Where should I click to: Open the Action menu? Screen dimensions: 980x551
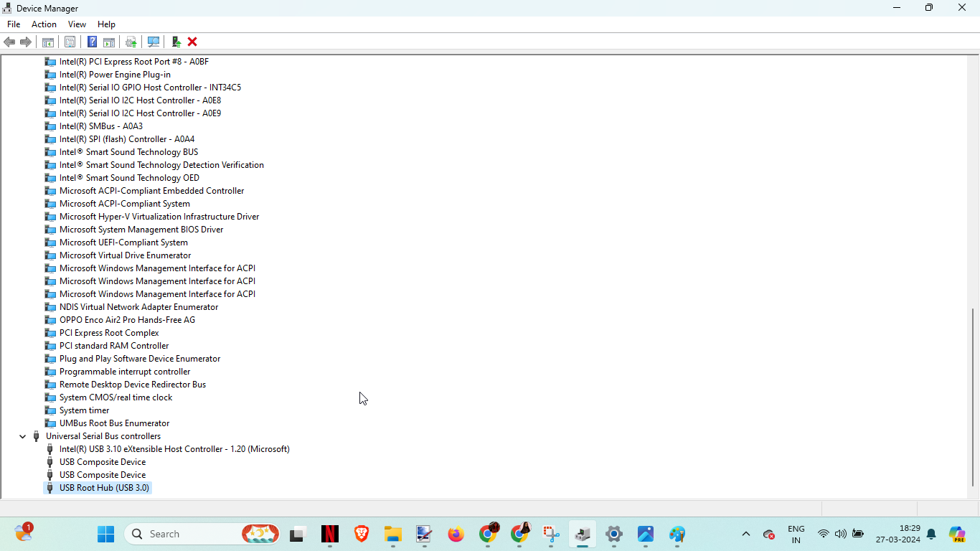click(x=44, y=24)
